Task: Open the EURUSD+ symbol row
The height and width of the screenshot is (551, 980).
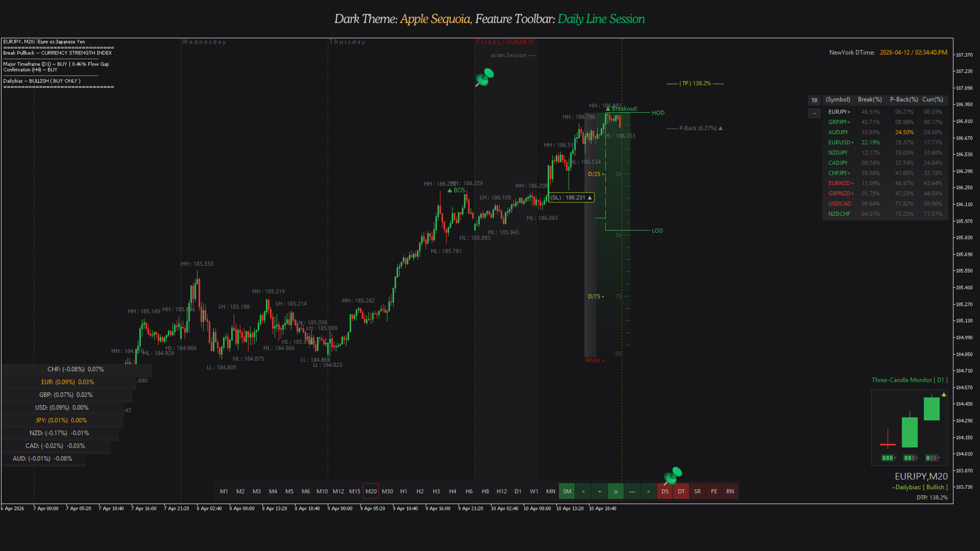Action: [x=840, y=142]
